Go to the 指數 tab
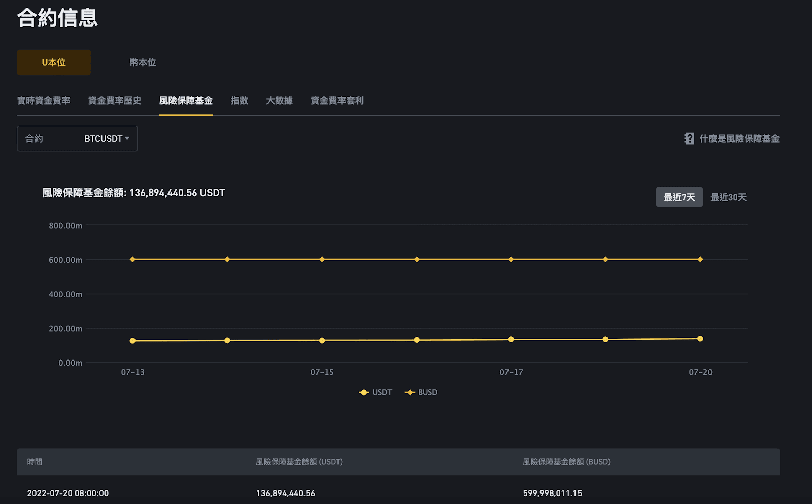Image resolution: width=812 pixels, height=504 pixels. point(239,101)
